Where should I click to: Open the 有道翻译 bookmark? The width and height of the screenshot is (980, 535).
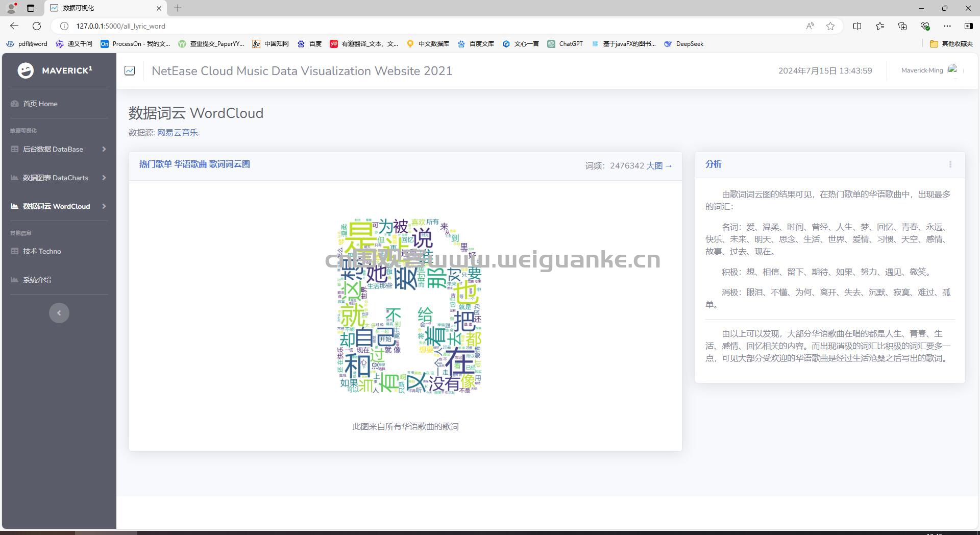tap(364, 44)
